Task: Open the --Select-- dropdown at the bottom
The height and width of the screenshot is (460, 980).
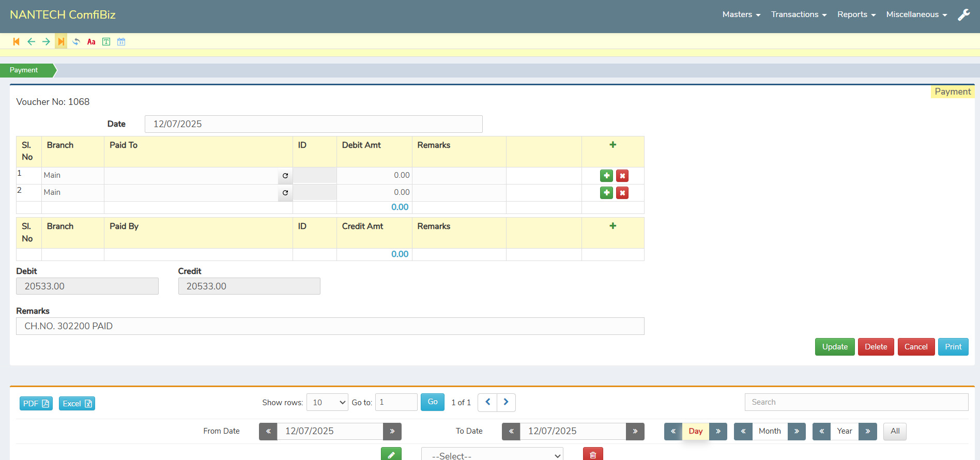Action: [492, 455]
